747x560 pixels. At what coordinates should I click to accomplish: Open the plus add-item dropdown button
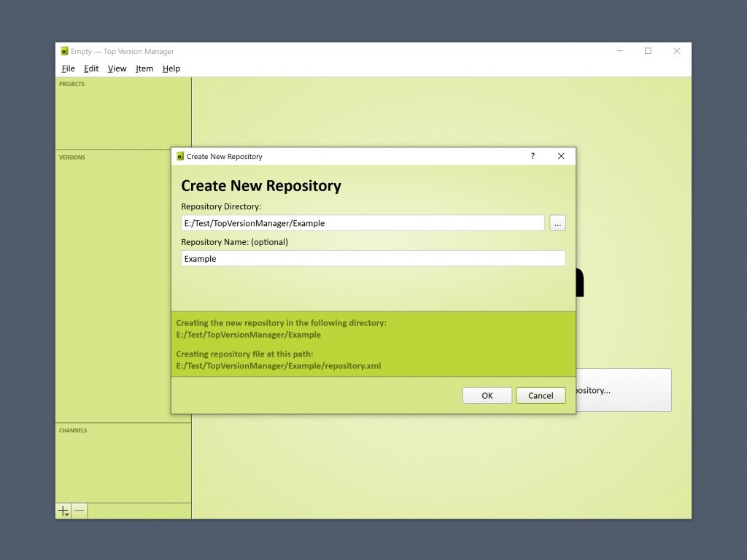tap(63, 511)
